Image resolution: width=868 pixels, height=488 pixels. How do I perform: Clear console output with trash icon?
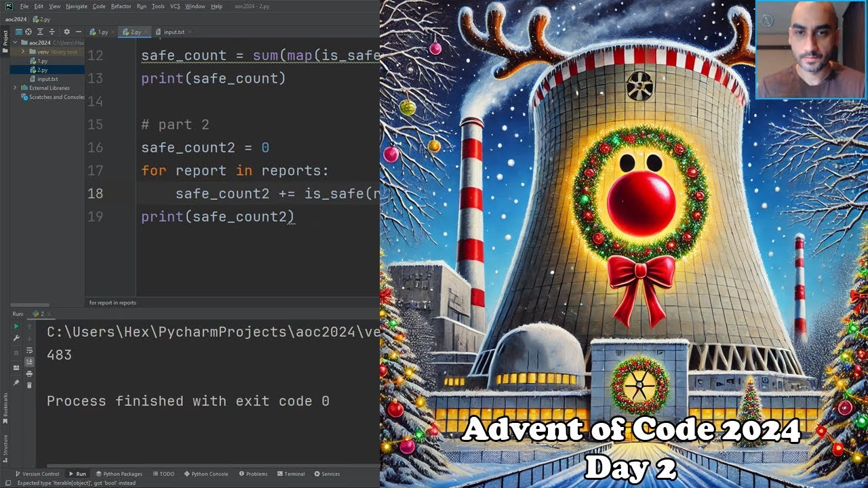(x=29, y=386)
